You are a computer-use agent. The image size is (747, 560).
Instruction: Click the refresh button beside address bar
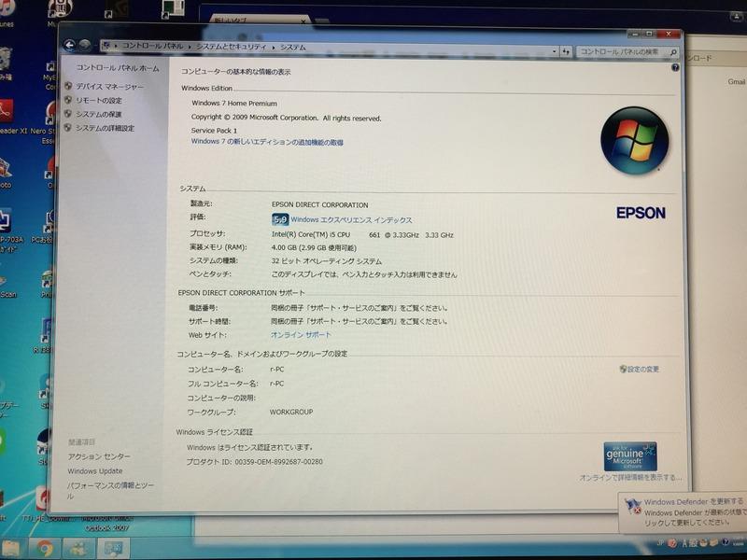[x=566, y=51]
